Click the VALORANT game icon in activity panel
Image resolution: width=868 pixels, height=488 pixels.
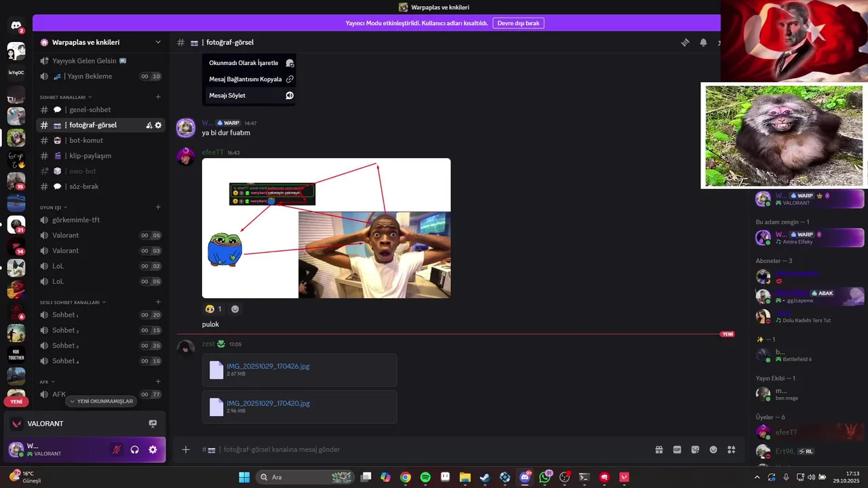(x=17, y=424)
